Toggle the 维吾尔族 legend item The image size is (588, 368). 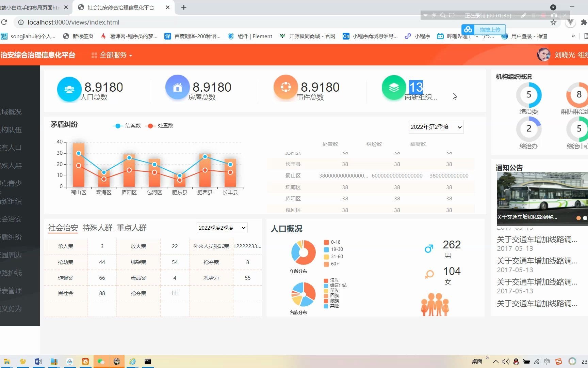(x=336, y=286)
